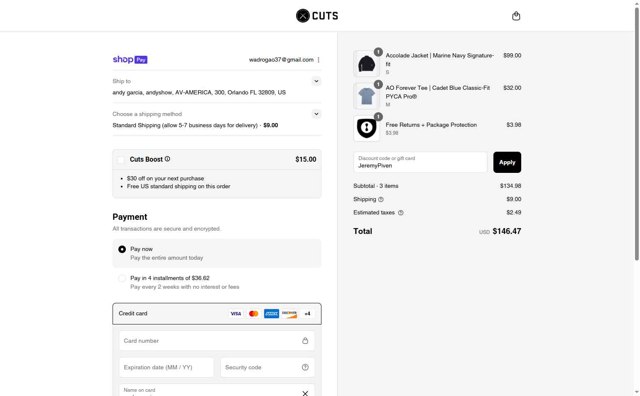Screen dimensions: 640x396
Task: Click the Discover card logo
Action: (x=289, y=314)
